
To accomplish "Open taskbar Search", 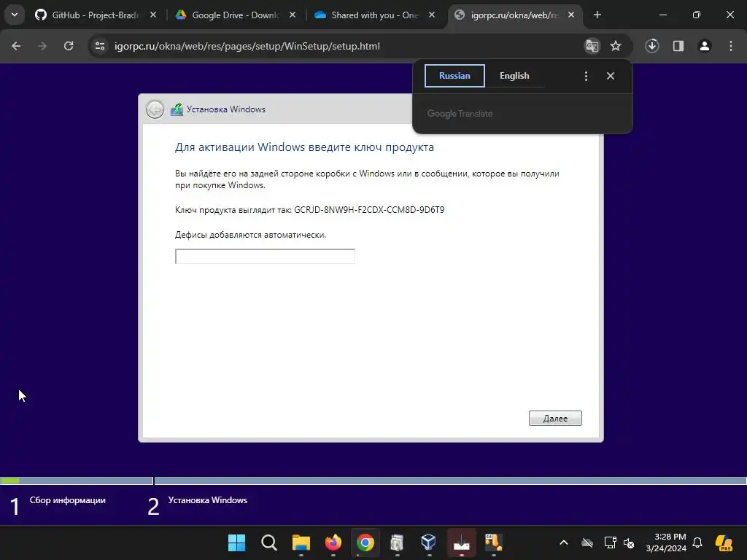I will pos(268,542).
